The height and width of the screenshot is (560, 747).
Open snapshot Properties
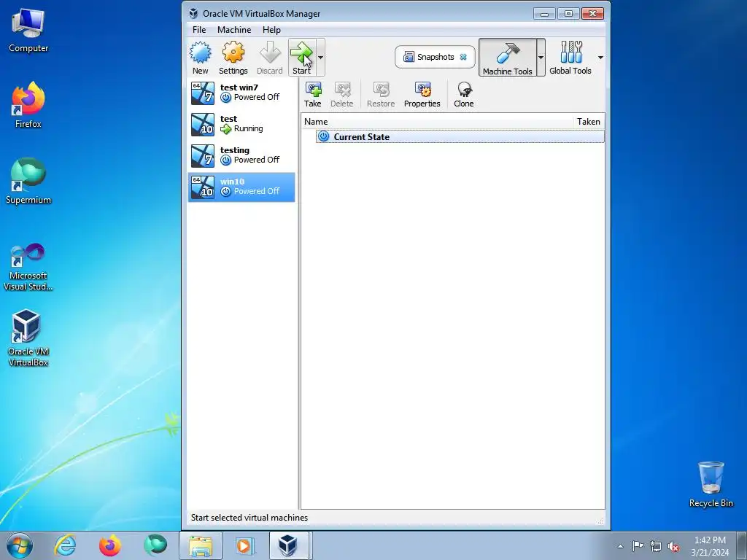click(422, 94)
